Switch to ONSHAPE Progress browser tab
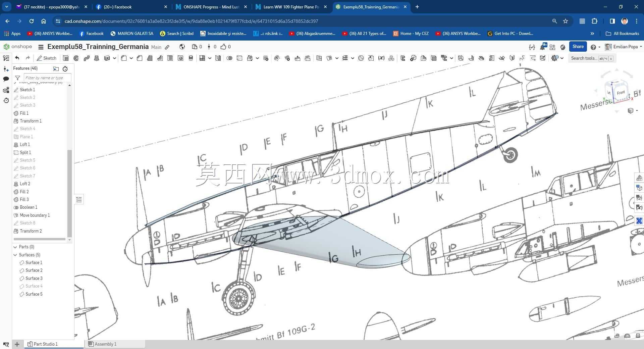This screenshot has height=349, width=644. pos(211,7)
